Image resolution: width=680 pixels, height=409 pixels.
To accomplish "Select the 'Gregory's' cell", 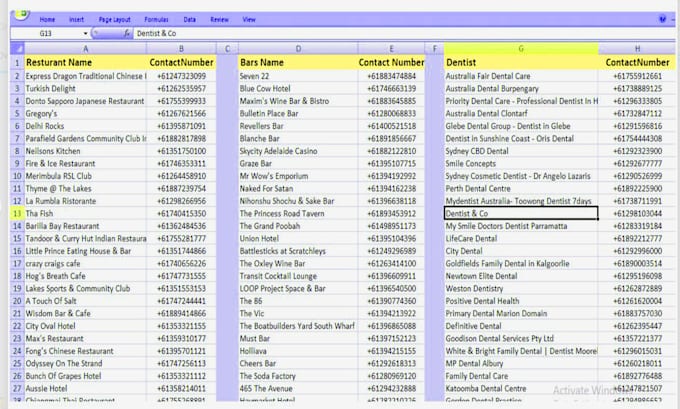I will [x=85, y=114].
